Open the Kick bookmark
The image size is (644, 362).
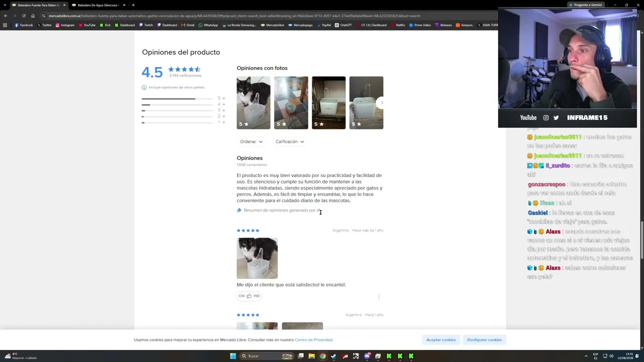coord(105,25)
